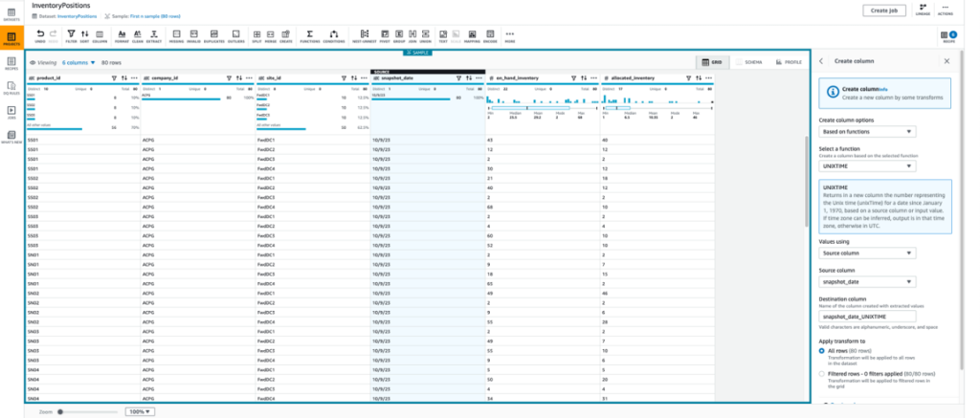Open What's New in sidebar
Screen dimensions: 980x418
tap(11, 138)
